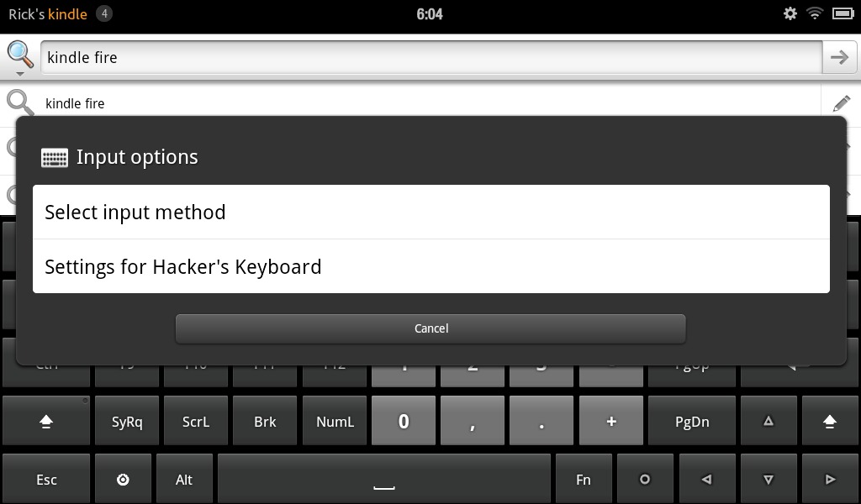Tap the down arrow key
The image size is (861, 504).
tap(769, 480)
